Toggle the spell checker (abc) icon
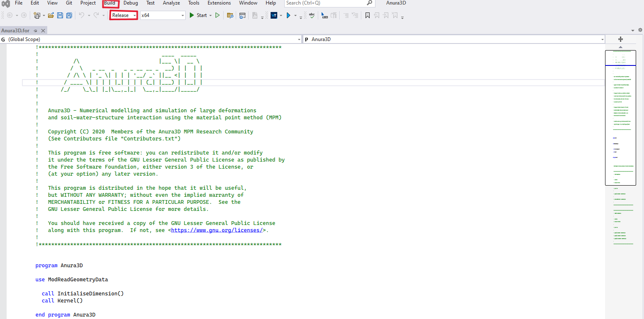This screenshot has height=319, width=644. click(312, 15)
